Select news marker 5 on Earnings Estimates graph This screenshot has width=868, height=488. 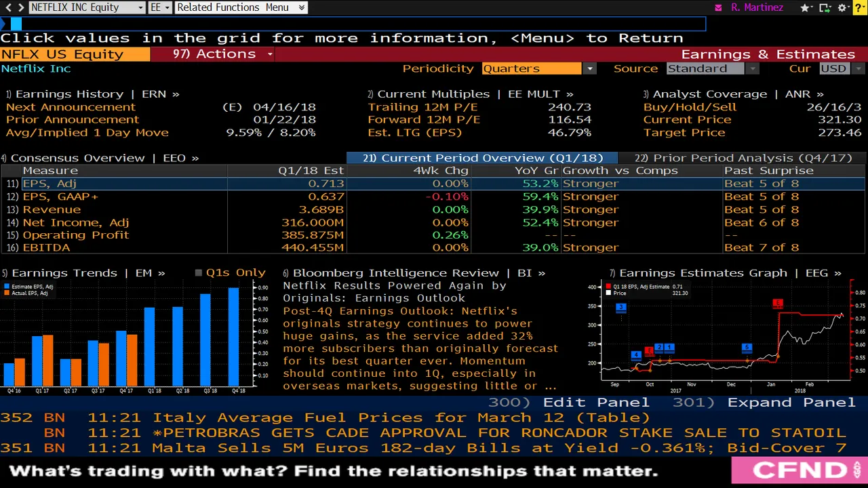[747, 348]
